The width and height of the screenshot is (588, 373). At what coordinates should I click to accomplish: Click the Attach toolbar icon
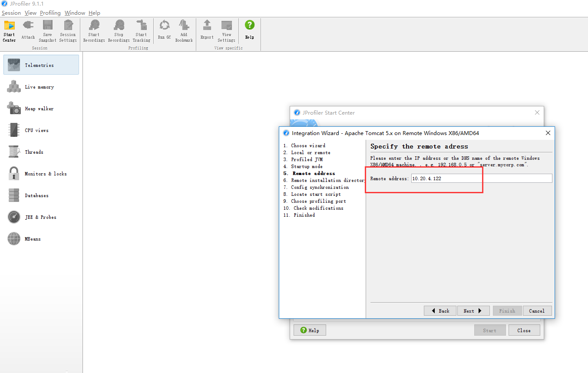click(28, 31)
